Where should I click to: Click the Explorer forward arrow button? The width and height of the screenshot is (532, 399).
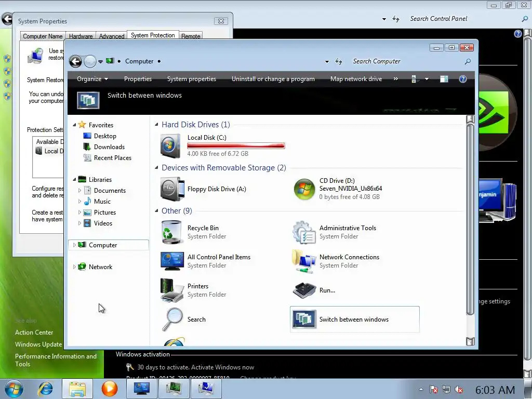click(x=90, y=61)
